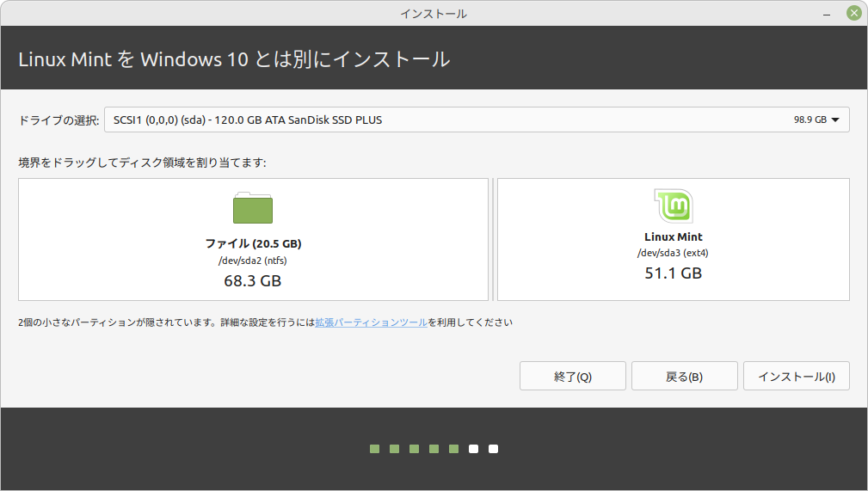Image resolution: width=868 pixels, height=491 pixels.
Task: Select the /dev/sda3 (ext4) partition text
Action: [673, 253]
